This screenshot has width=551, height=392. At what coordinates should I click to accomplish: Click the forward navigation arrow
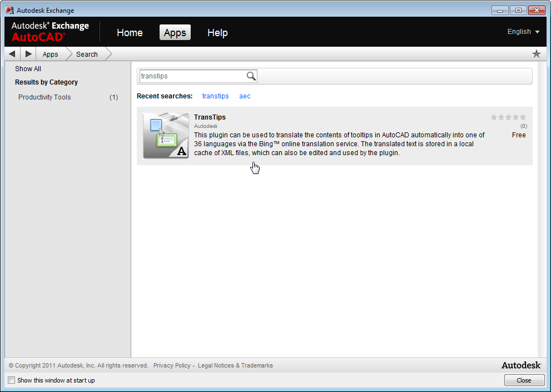[x=28, y=54]
